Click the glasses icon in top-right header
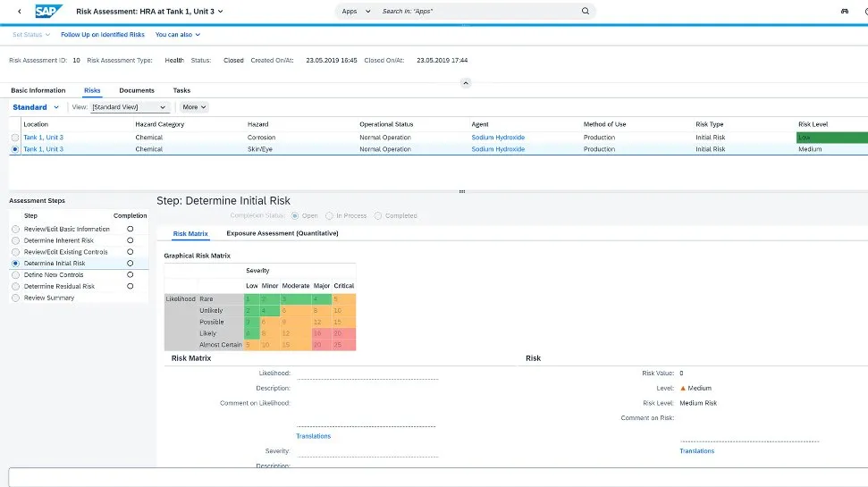Viewport: 868px width, 487px height. (844, 12)
